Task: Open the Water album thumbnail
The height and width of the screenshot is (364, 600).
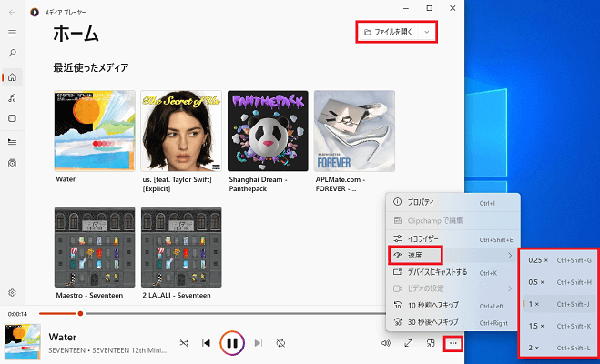Action: (95, 131)
